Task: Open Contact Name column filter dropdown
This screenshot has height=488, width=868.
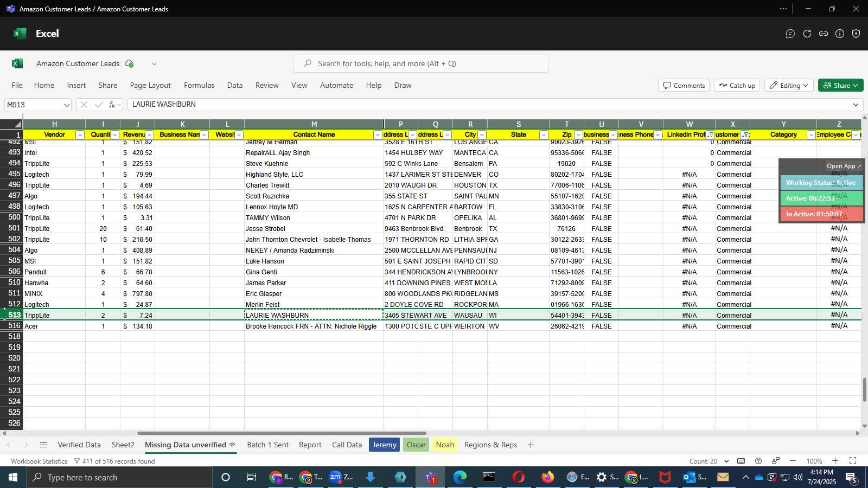Action: pyautogui.click(x=378, y=135)
